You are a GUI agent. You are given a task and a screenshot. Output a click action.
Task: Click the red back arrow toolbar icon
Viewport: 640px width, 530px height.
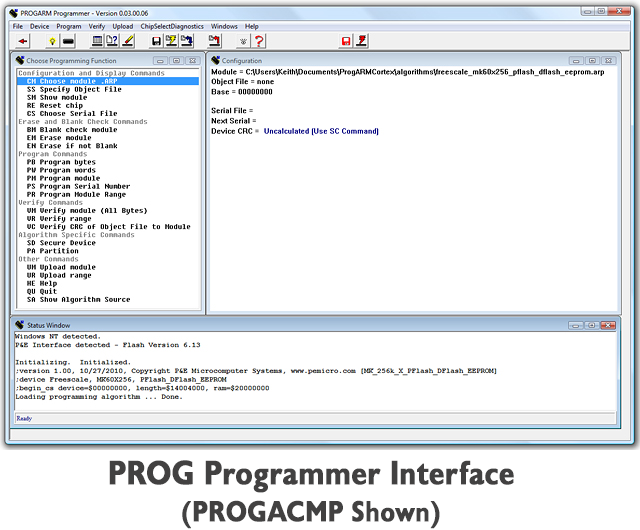tap(22, 41)
